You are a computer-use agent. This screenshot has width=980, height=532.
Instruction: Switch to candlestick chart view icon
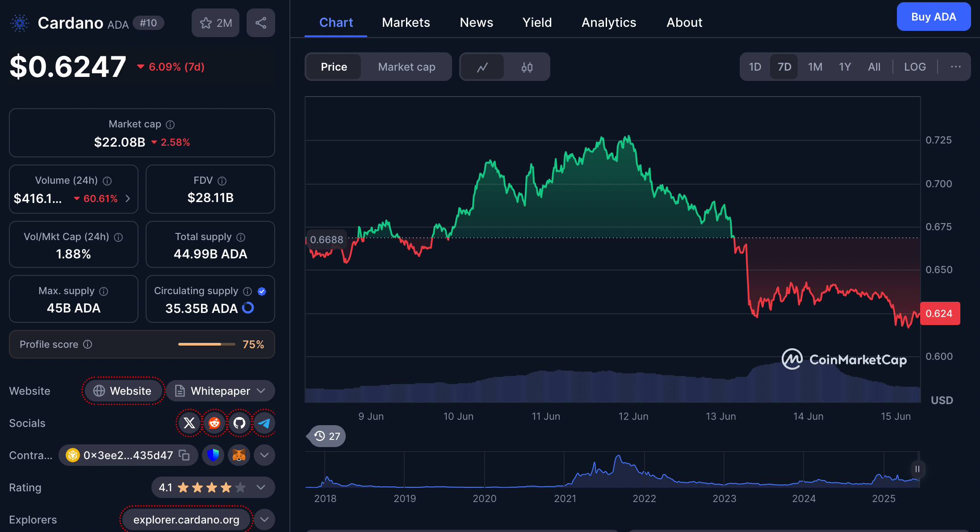point(527,67)
